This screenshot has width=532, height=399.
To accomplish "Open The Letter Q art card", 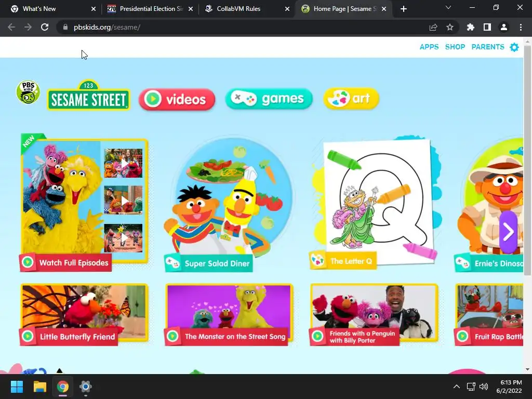I will (376, 203).
